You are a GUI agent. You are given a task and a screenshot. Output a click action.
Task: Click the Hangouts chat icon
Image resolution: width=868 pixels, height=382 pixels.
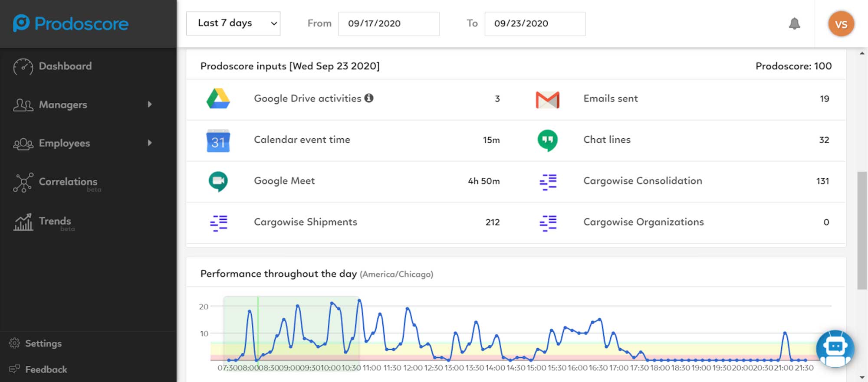click(547, 140)
